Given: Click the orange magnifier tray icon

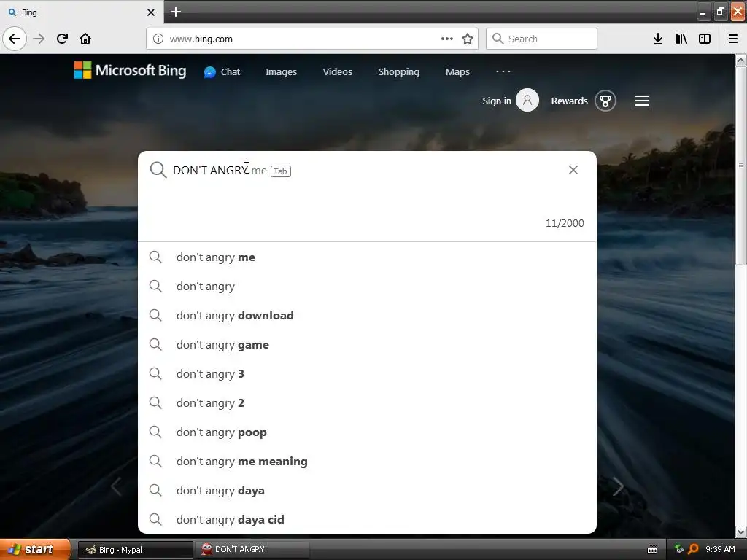Looking at the screenshot, I should [x=693, y=549].
